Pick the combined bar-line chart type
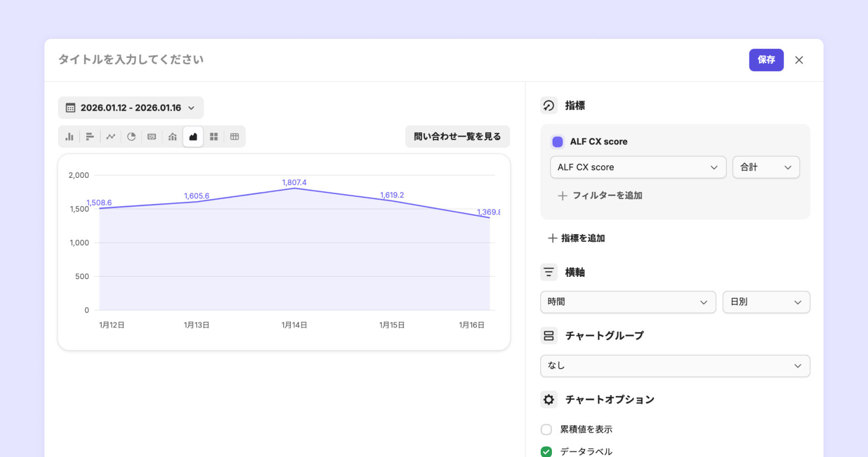This screenshot has width=868, height=457. 172,137
